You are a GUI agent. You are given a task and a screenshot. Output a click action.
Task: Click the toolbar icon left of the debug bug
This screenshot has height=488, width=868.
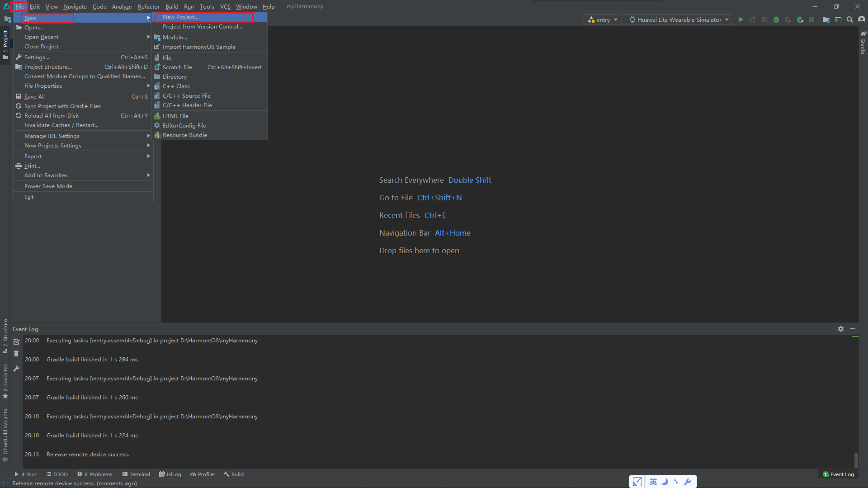[764, 19]
